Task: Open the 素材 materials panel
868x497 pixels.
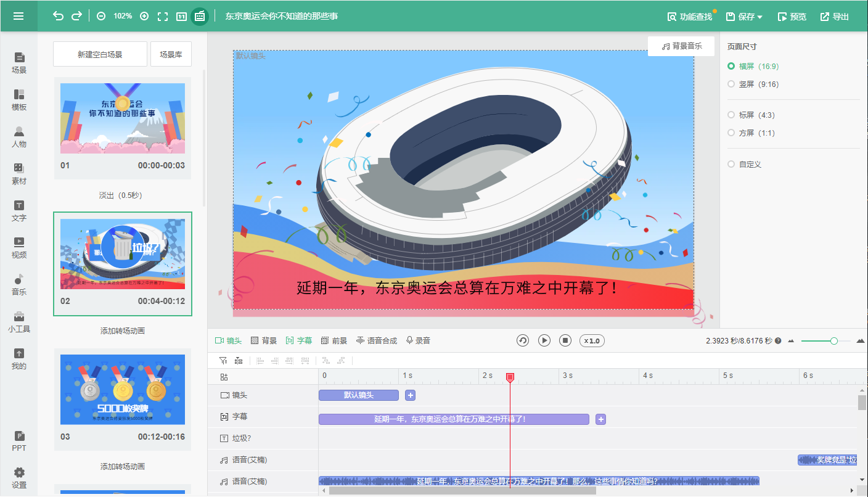Action: click(19, 174)
